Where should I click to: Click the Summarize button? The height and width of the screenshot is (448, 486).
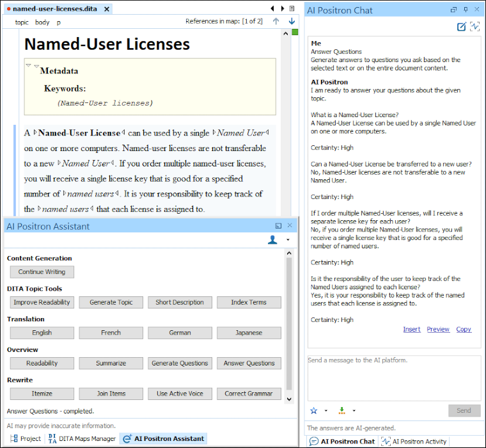tap(111, 363)
